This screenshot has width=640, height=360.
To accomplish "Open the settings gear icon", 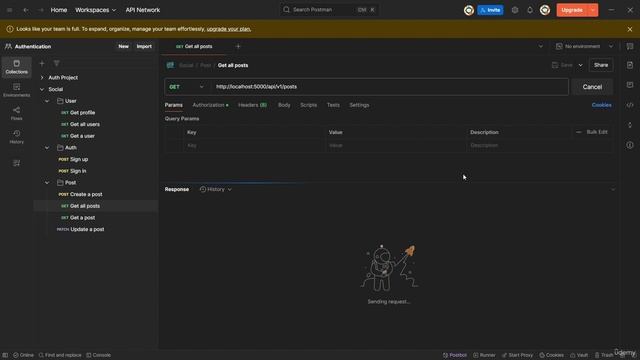I will coord(515,10).
